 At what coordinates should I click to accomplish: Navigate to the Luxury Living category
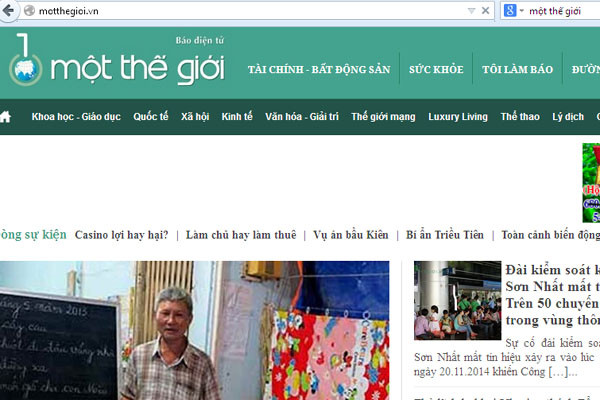[x=458, y=117]
